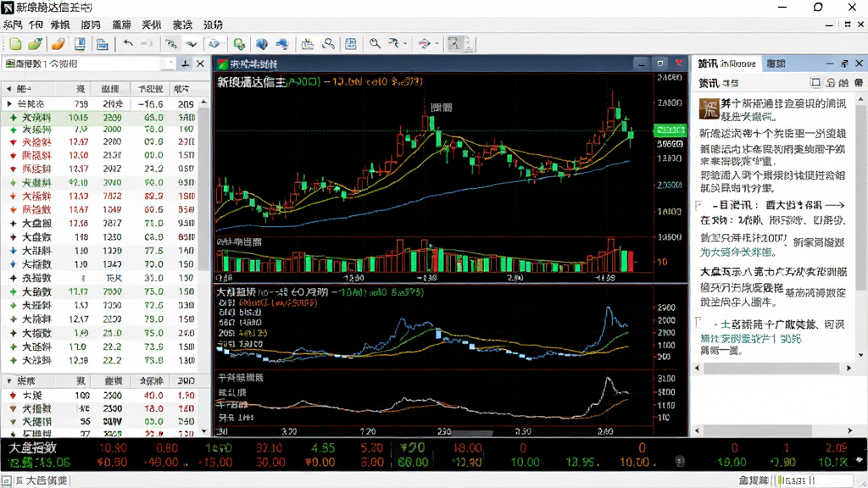The image size is (868, 488).
Task: Click the blue globe toolbar icon
Action: pos(262,44)
